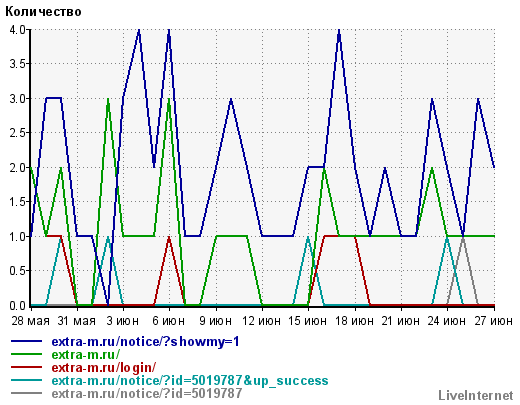Click the 15 июн date label
The width and height of the screenshot is (520, 405).
(x=307, y=321)
